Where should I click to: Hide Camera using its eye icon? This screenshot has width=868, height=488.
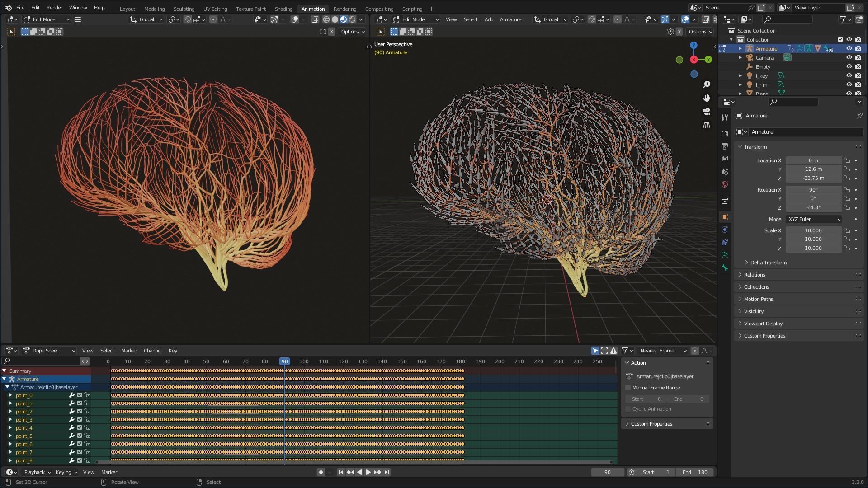click(849, 58)
